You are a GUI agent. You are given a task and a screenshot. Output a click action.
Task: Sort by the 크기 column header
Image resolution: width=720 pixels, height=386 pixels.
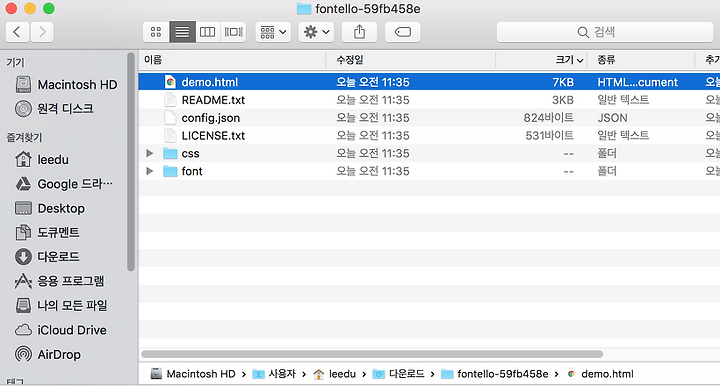point(541,60)
